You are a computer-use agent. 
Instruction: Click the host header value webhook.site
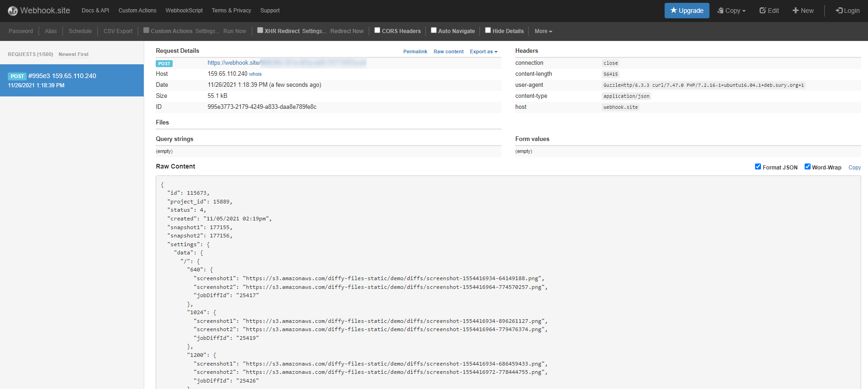(x=620, y=107)
